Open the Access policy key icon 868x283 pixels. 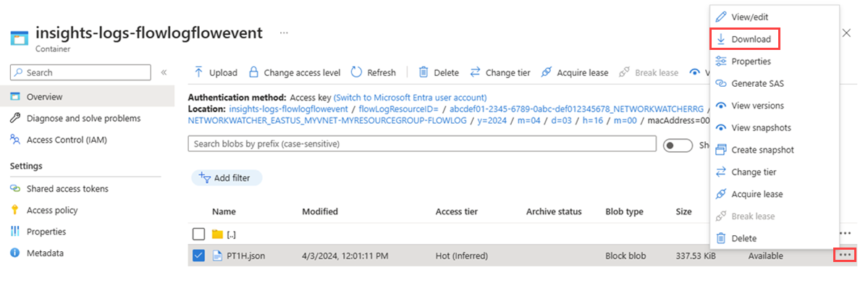tap(15, 211)
